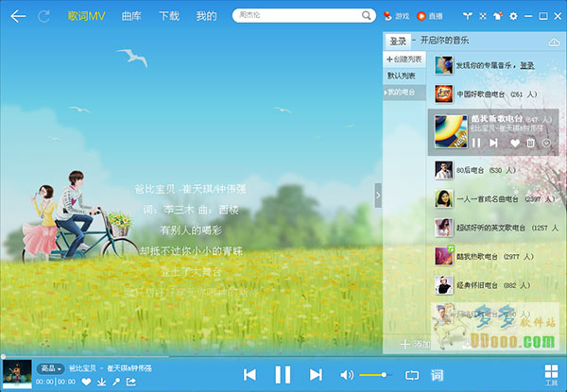Screen dimensions: 567x392
Task: Click 一人一首成名曲电台 cover thumbnail
Action: click(x=444, y=198)
